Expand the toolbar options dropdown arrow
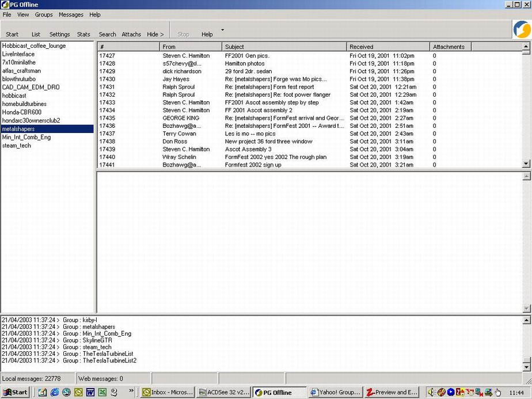Screen dimensions: 532x399 [x=222, y=30]
